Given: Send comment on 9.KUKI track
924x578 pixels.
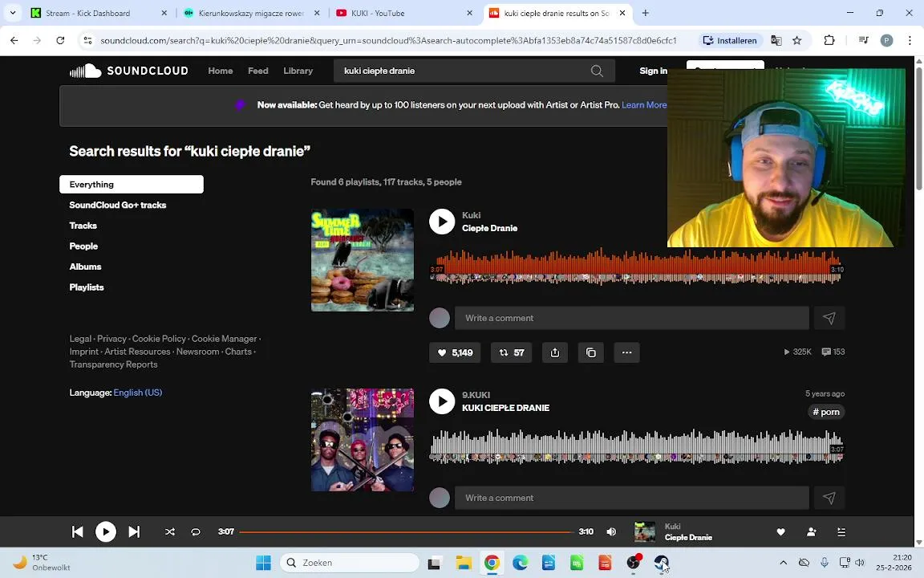Looking at the screenshot, I should (x=829, y=498).
